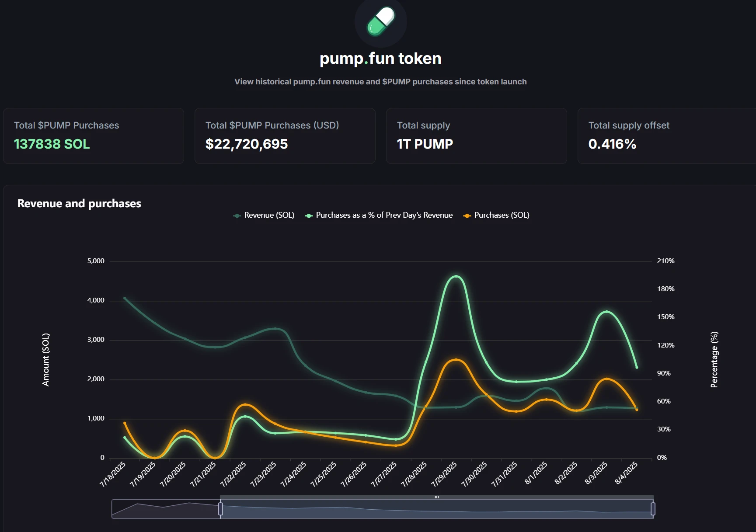The height and width of the screenshot is (532, 756).
Task: Click the Revenue line peak on 7/18/2025
Action: pos(125,299)
